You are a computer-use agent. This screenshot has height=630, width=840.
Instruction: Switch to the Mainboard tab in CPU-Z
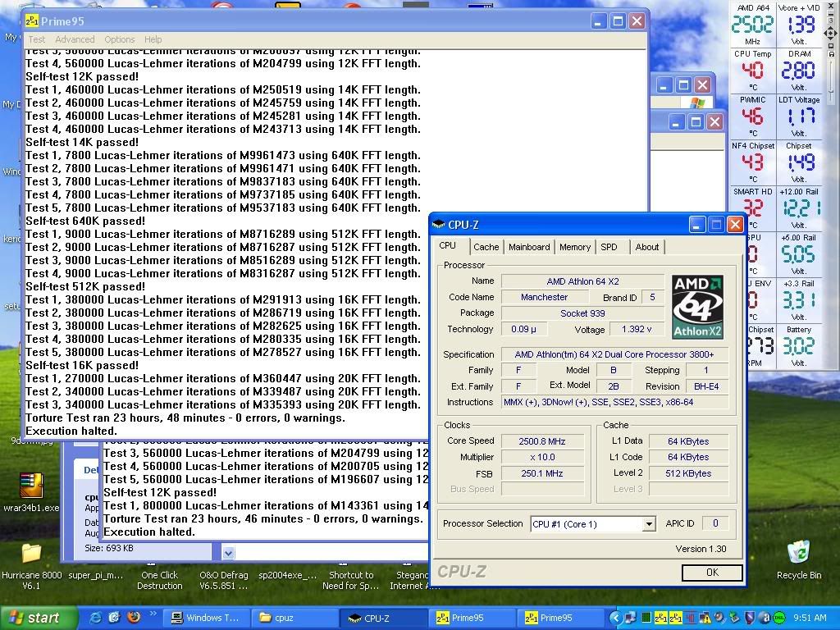(529, 247)
